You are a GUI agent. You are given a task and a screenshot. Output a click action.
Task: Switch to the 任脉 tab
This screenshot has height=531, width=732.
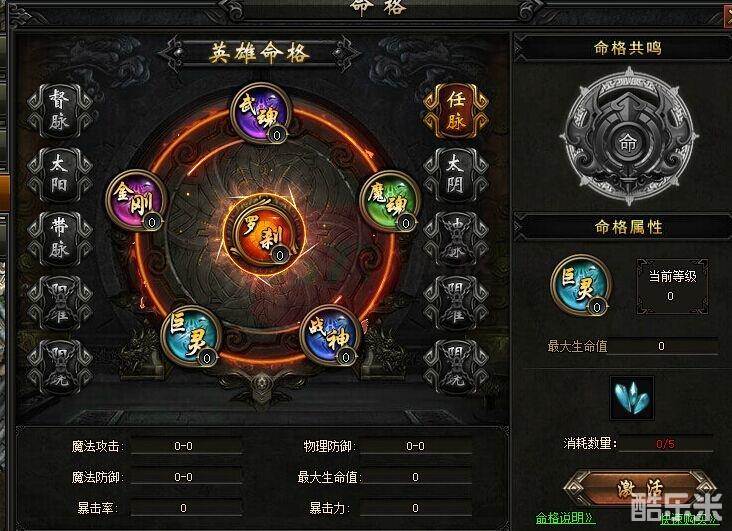tap(456, 111)
